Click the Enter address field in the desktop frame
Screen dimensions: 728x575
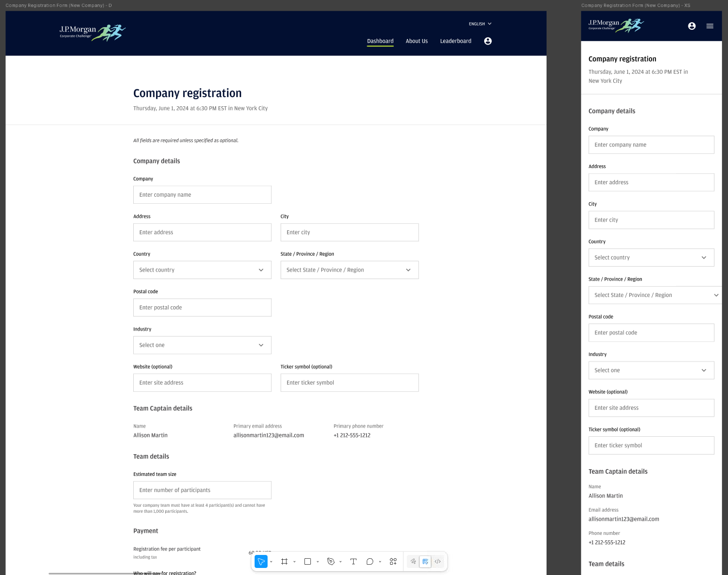point(202,232)
